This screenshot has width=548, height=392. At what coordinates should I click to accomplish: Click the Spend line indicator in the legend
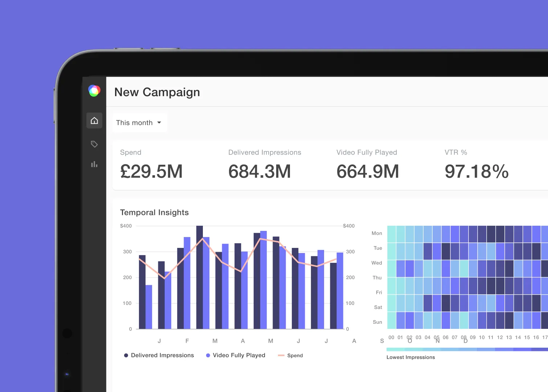click(281, 355)
